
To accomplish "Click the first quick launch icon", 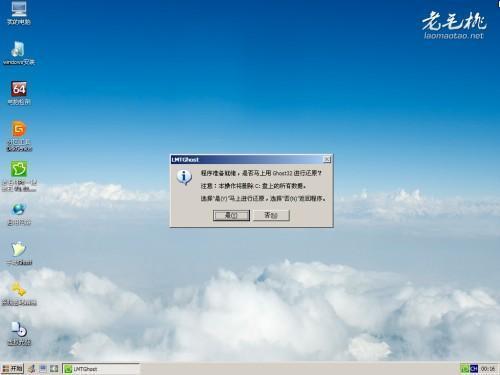I will [x=32, y=369].
